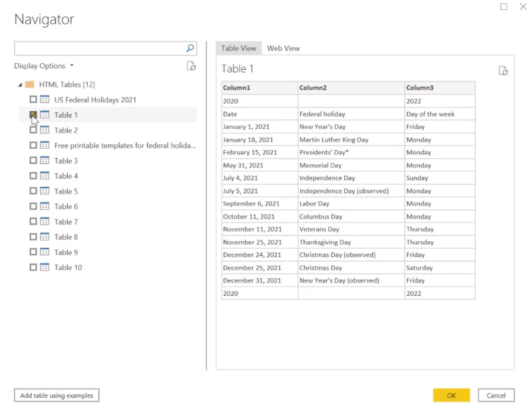Select the Table 6 tree item label
The image size is (532, 408).
(66, 207)
